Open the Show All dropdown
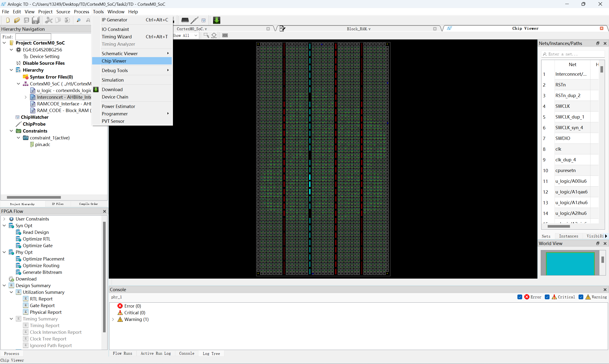This screenshot has width=609, height=364. (196, 35)
